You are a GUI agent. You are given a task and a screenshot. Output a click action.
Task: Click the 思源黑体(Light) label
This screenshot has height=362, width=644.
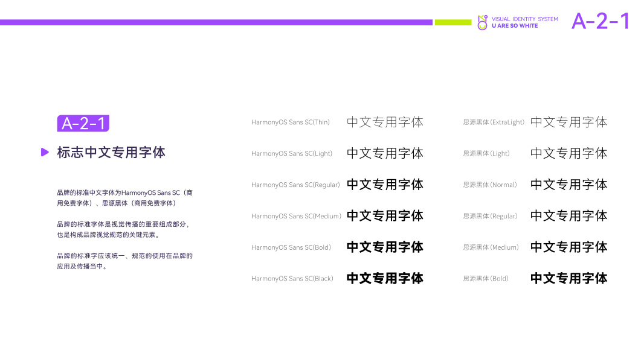point(486,153)
